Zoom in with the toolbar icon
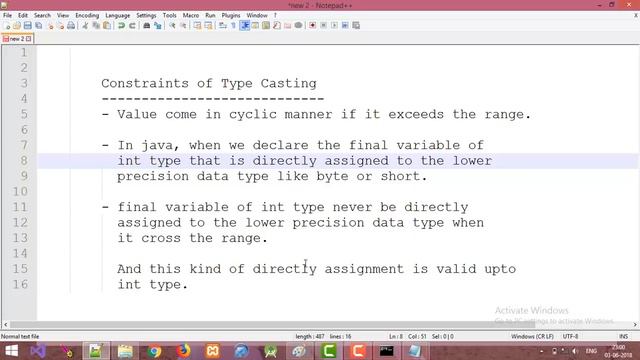The height and width of the screenshot is (360, 640). 172,25
